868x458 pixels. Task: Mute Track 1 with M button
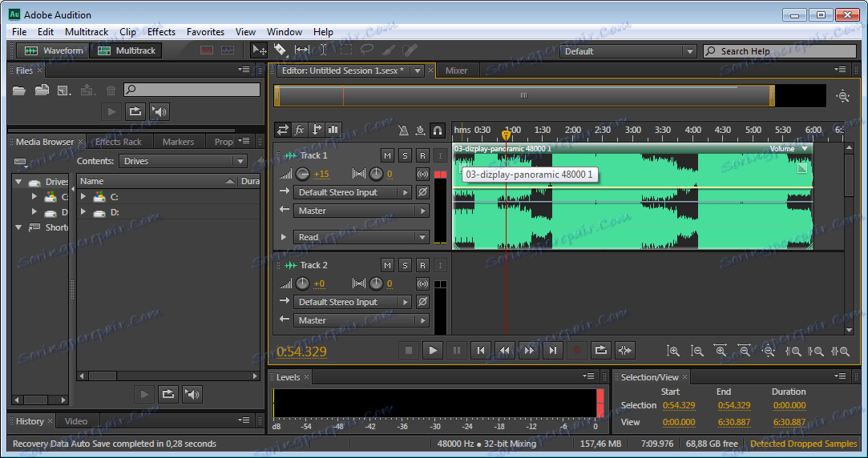(387, 155)
